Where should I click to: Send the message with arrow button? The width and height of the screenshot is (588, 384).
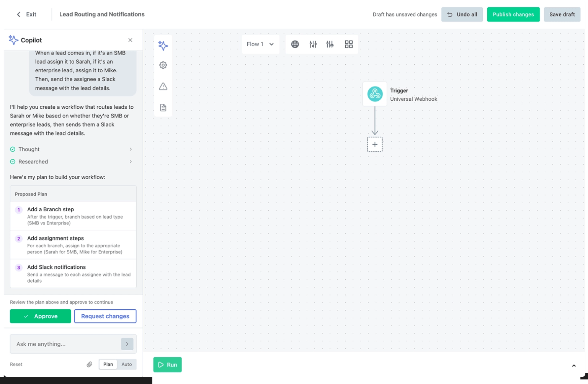(x=127, y=344)
